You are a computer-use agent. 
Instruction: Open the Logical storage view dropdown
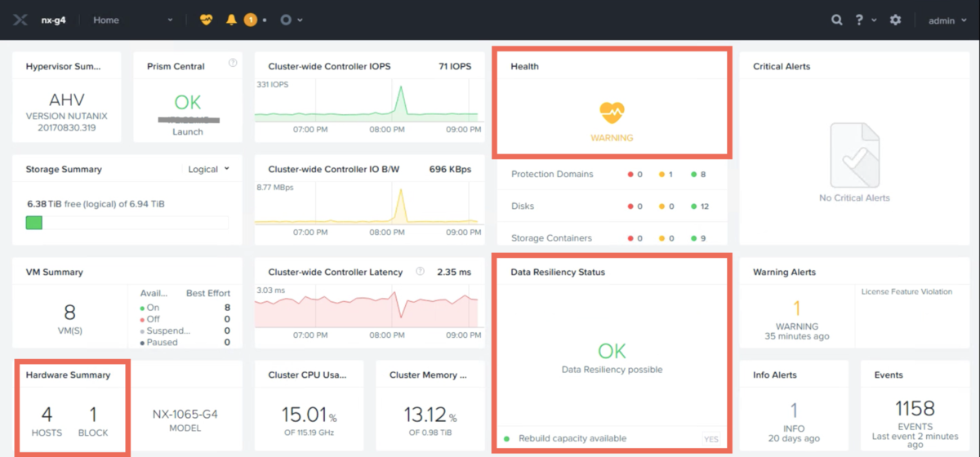coord(209,170)
